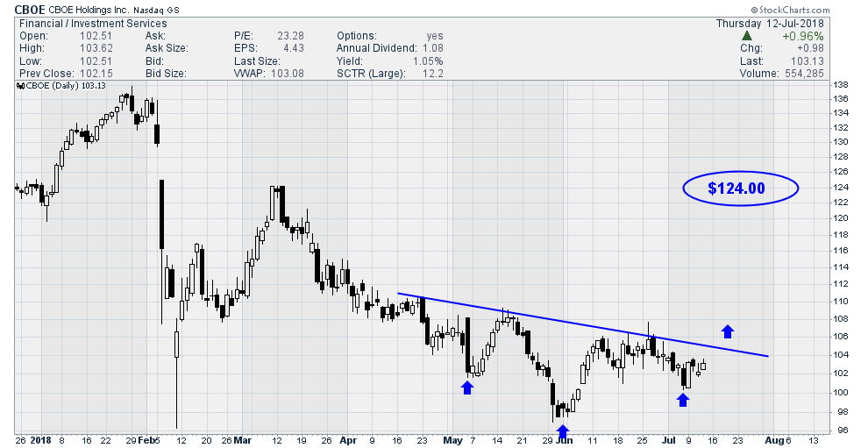Click the 100 price axis label
The image size is (868, 448).
(x=842, y=393)
